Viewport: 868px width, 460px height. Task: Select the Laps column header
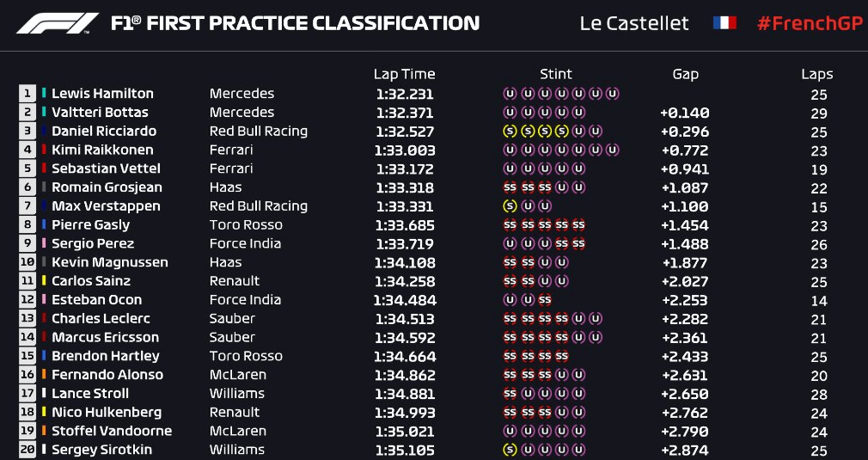[x=817, y=75]
